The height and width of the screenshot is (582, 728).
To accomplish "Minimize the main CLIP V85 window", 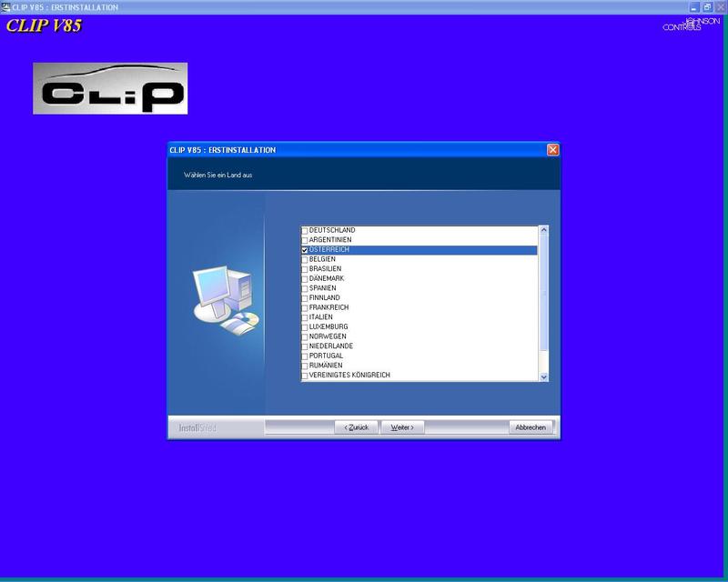I will (x=694, y=6).
